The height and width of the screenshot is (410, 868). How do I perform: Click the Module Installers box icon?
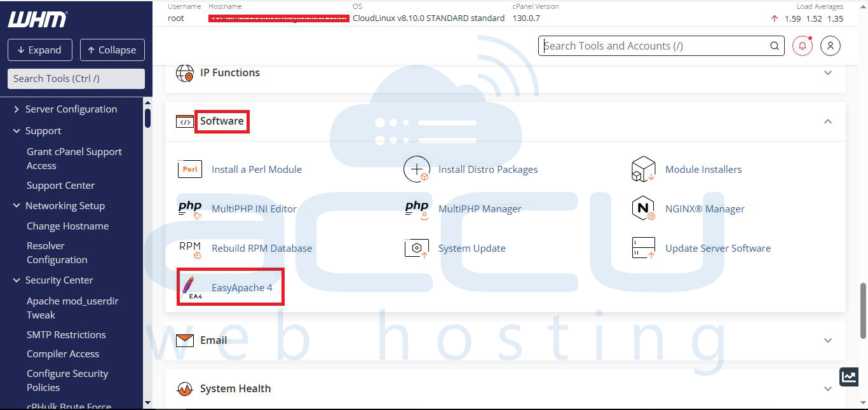643,169
